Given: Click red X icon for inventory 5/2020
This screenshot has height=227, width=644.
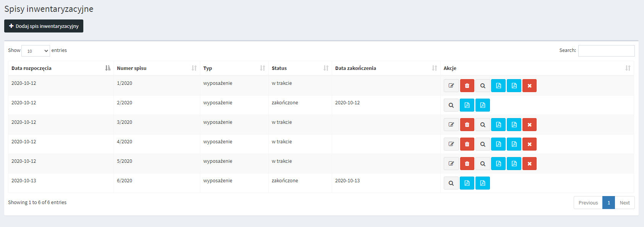Looking at the screenshot, I should [529, 164].
